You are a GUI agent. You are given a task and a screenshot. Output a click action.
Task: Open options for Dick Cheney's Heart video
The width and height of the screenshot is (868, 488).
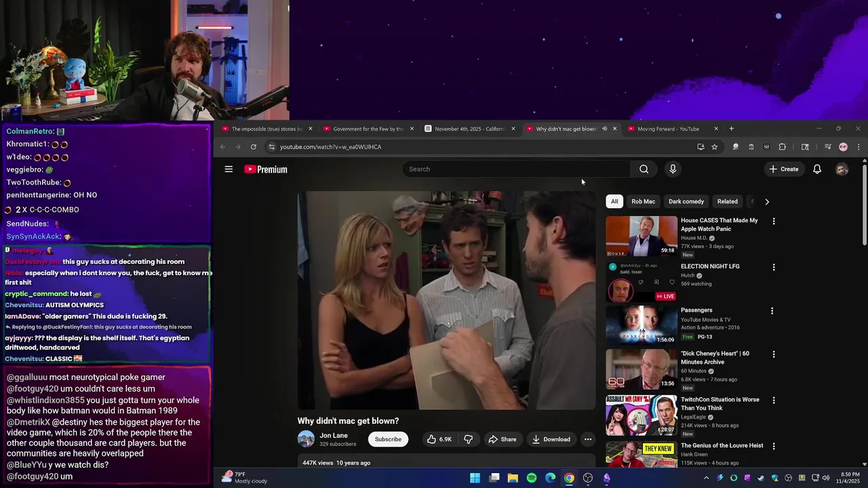[773, 354]
